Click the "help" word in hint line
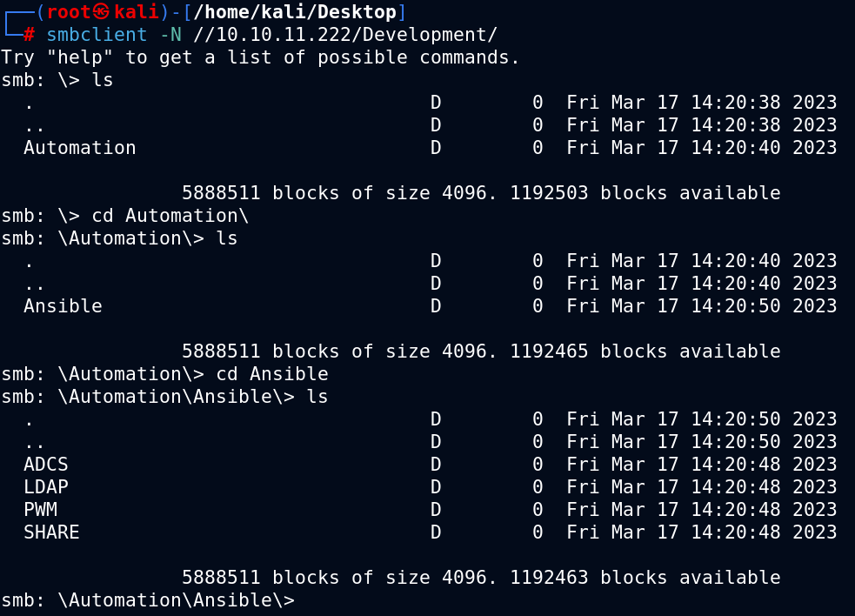This screenshot has height=616, width=855. tap(80, 57)
